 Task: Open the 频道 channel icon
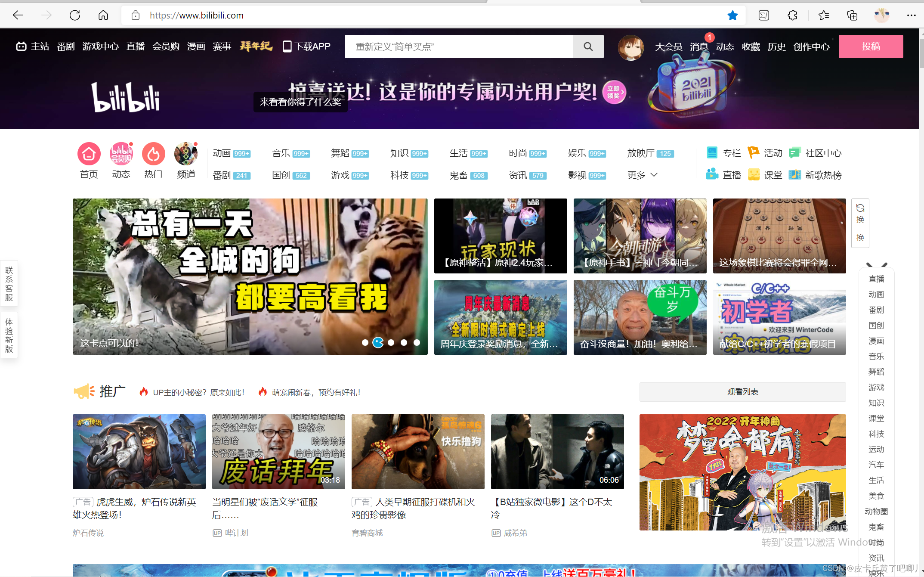186,154
